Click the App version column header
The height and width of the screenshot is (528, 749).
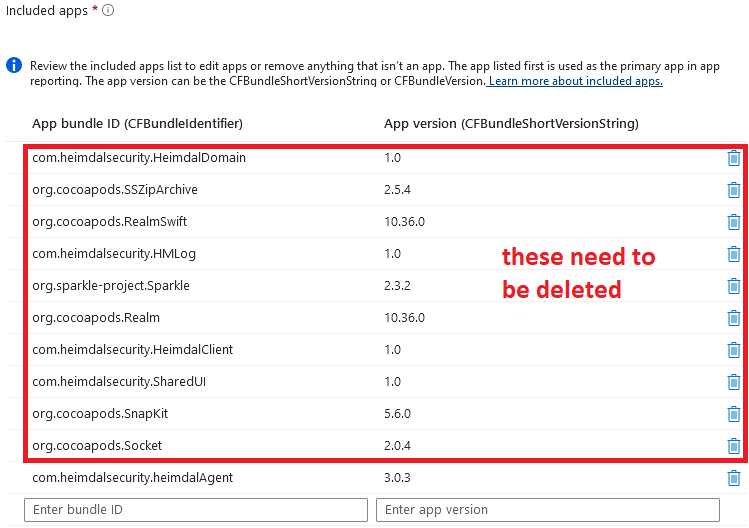click(512, 124)
